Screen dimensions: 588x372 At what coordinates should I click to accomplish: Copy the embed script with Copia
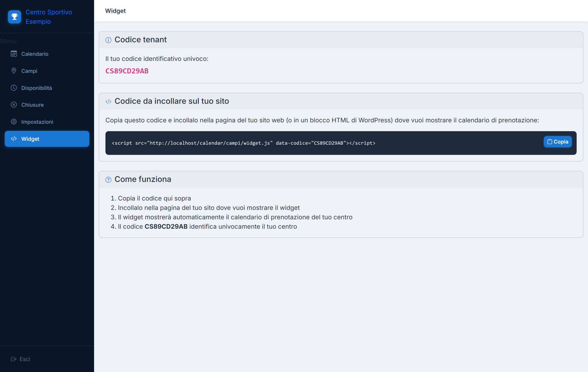[557, 142]
